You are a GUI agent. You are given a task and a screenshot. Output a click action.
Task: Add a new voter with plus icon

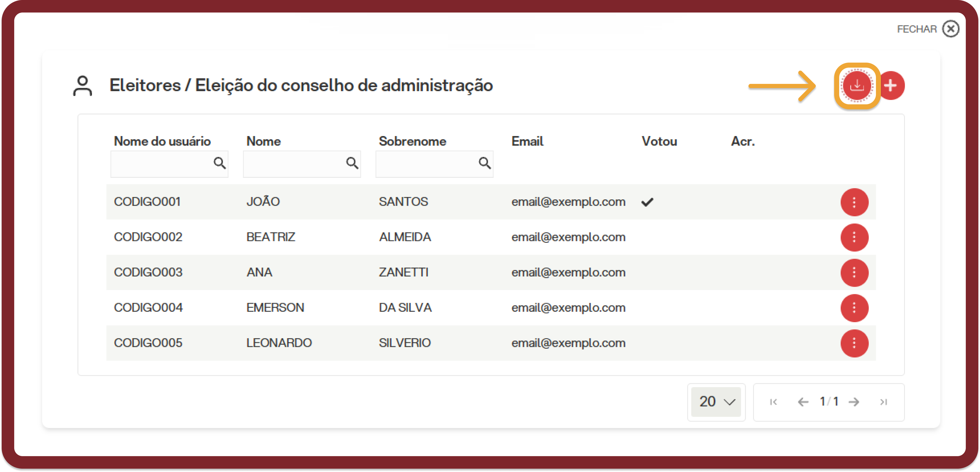[x=891, y=86]
